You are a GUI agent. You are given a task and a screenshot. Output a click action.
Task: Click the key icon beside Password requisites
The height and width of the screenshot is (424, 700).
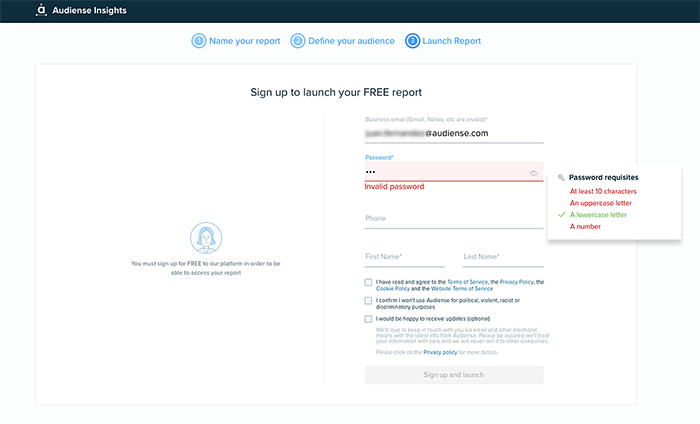click(x=562, y=177)
